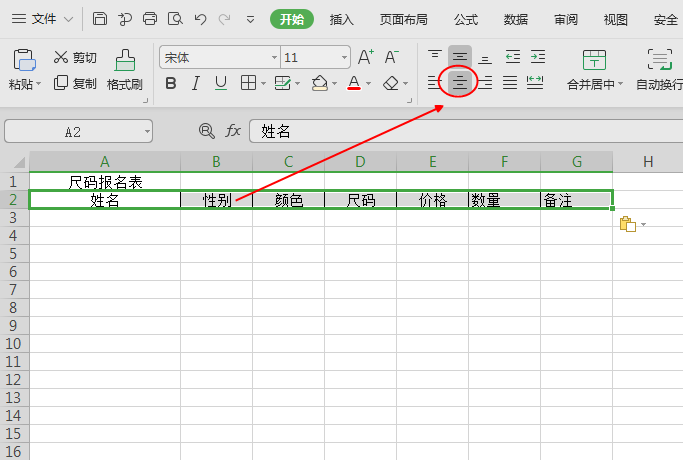The width and height of the screenshot is (683, 460).
Task: Click the magnifier zoom icon by fx
Action: click(206, 131)
